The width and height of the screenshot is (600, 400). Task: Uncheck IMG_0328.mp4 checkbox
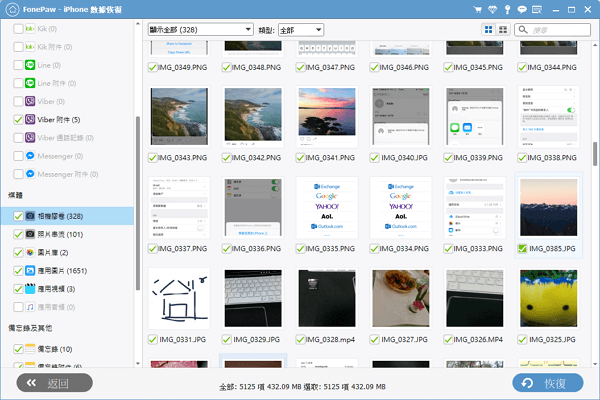(x=300, y=340)
